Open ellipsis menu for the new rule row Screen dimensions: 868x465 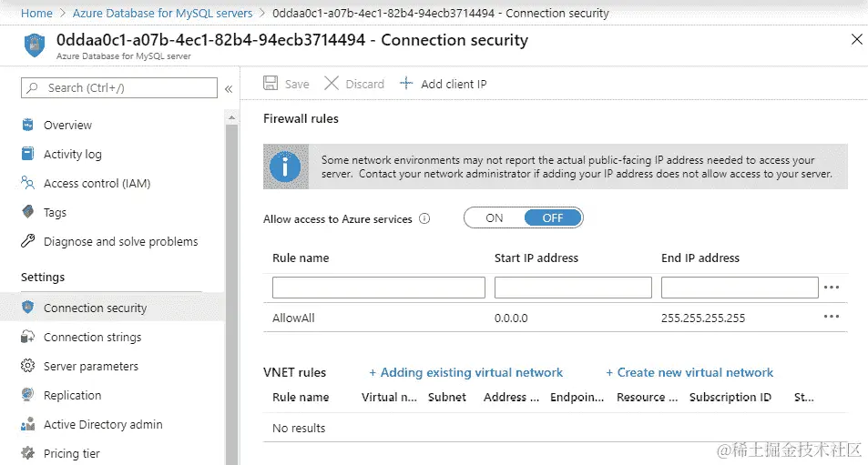point(831,288)
